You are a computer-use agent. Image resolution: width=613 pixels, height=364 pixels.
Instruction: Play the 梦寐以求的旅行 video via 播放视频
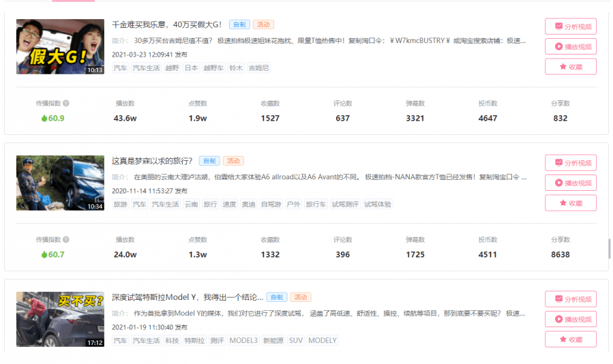click(x=571, y=183)
